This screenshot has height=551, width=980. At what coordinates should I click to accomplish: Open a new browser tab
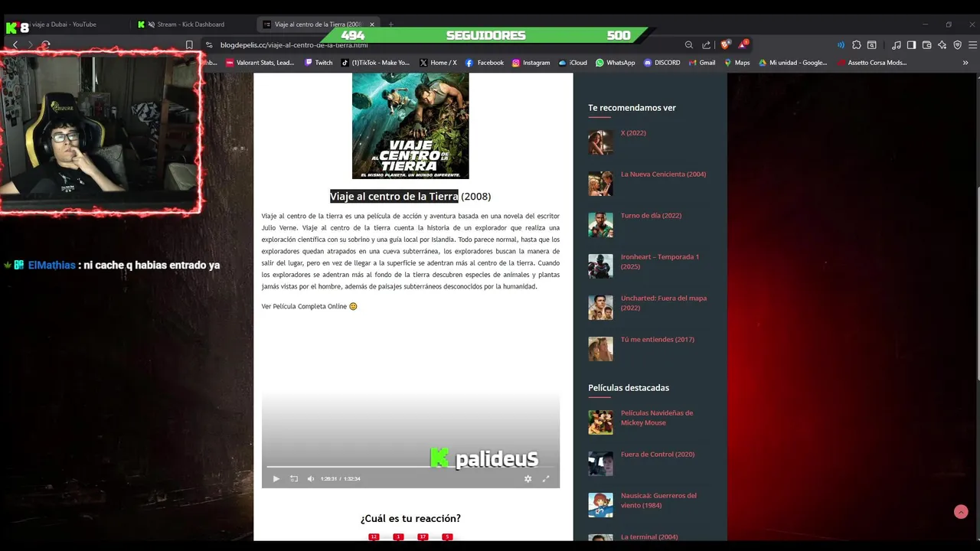click(390, 24)
